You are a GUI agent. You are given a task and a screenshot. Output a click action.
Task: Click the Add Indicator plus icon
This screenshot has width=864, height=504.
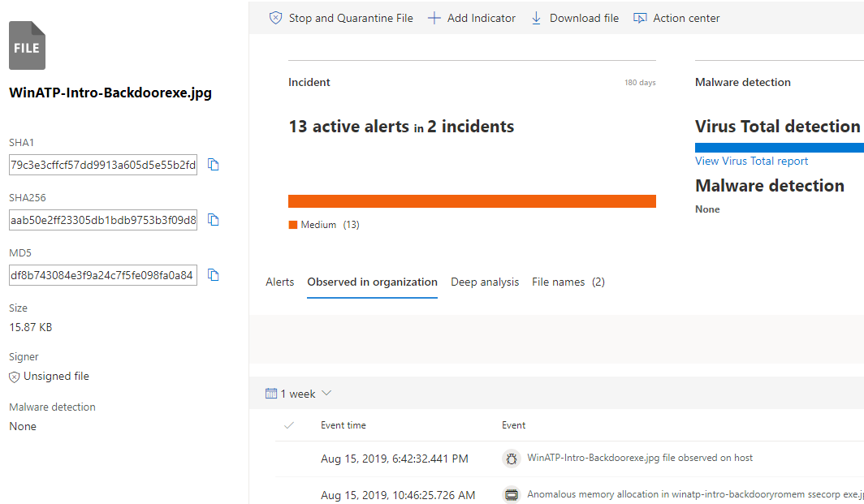(x=434, y=18)
